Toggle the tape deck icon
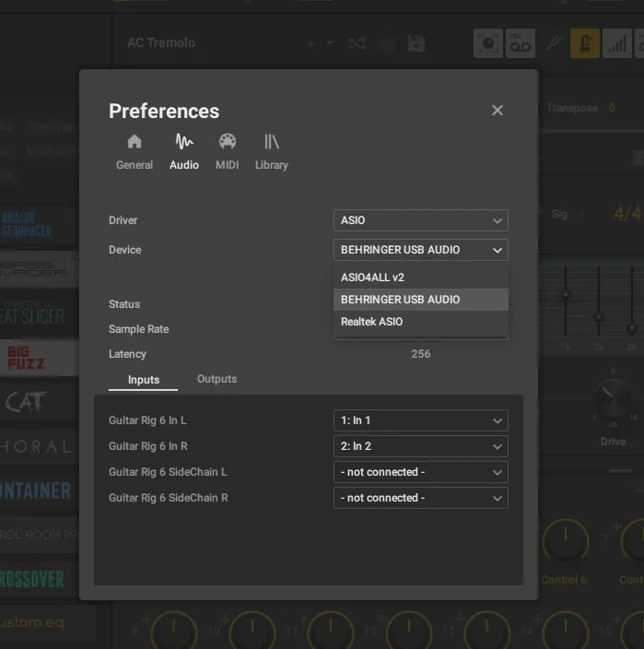 click(521, 43)
